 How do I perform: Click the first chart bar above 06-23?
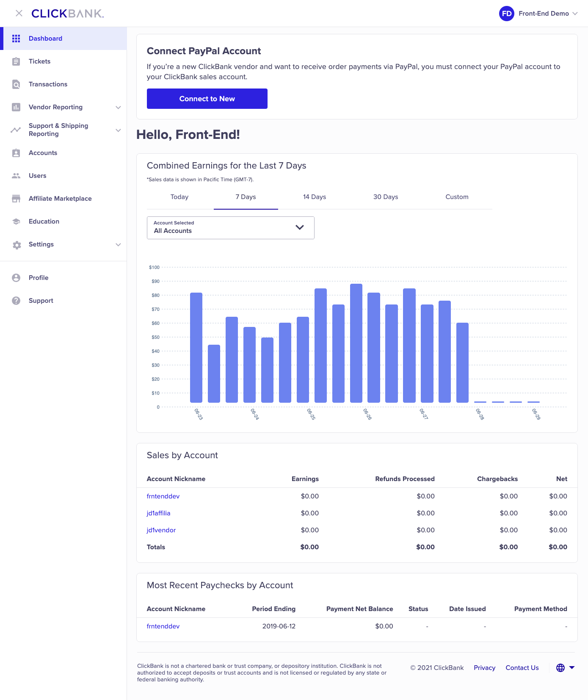(196, 348)
